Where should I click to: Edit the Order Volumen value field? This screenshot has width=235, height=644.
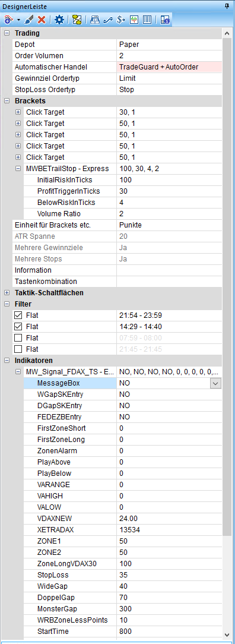(169, 55)
